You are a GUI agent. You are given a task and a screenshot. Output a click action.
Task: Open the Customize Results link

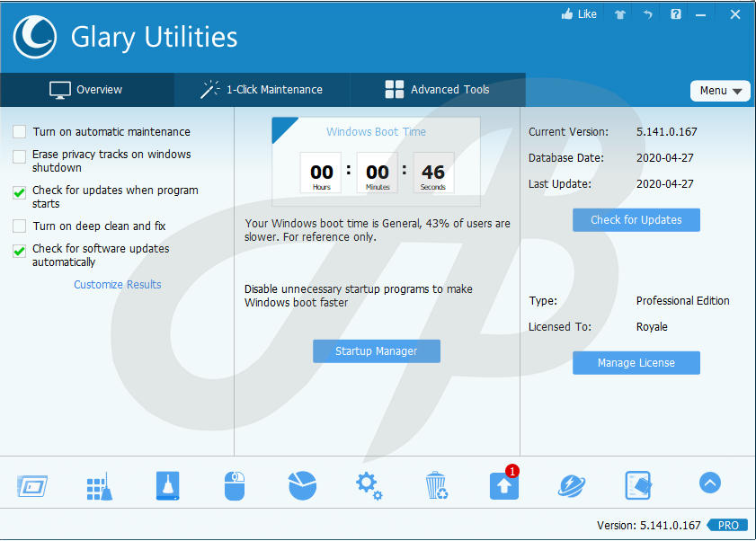click(x=118, y=285)
